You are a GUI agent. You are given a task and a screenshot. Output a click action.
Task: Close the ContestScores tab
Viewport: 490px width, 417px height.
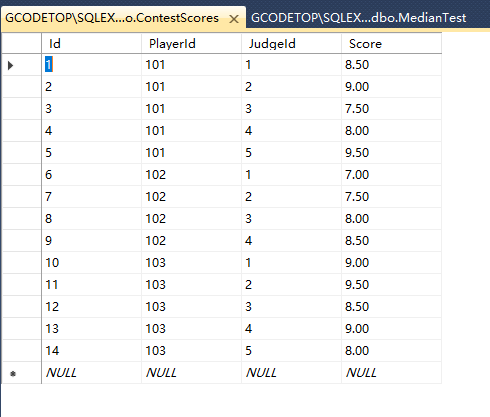tap(234, 19)
